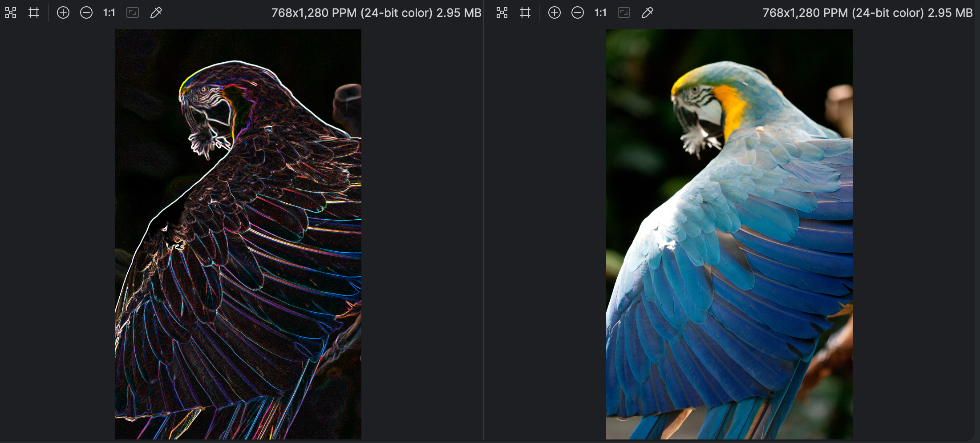Toggle grid display in left image pane

[34, 12]
